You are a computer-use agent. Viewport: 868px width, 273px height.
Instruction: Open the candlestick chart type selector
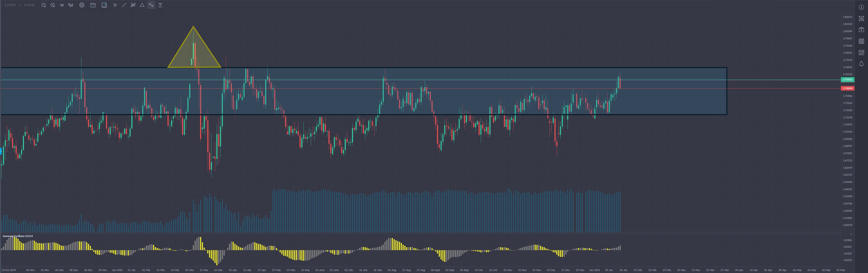click(x=71, y=5)
